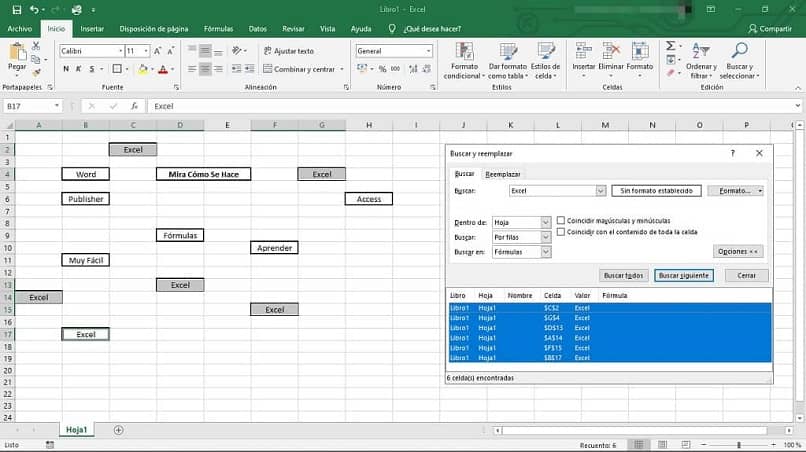Open the General number format dropdown
This screenshot has height=452, width=806.
tap(428, 51)
